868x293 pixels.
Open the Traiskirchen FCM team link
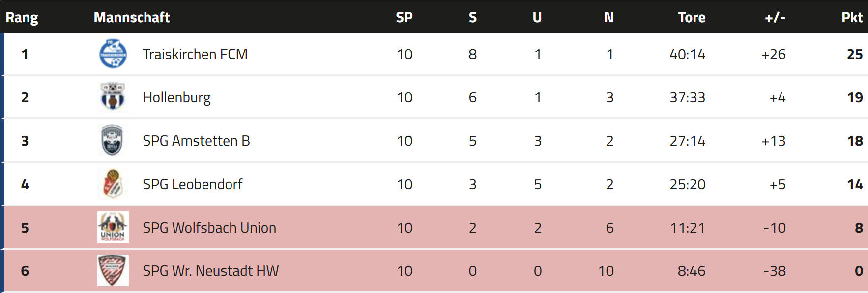(x=195, y=54)
